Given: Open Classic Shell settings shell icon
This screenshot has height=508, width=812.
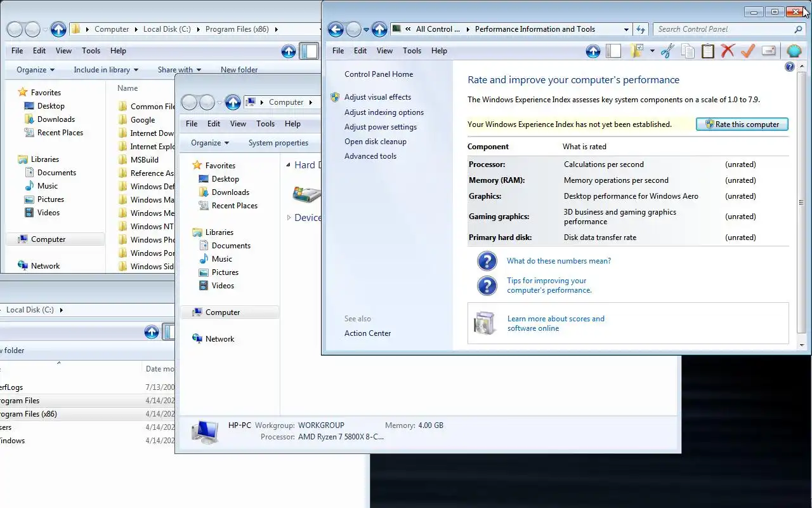Looking at the screenshot, I should click(x=794, y=51).
